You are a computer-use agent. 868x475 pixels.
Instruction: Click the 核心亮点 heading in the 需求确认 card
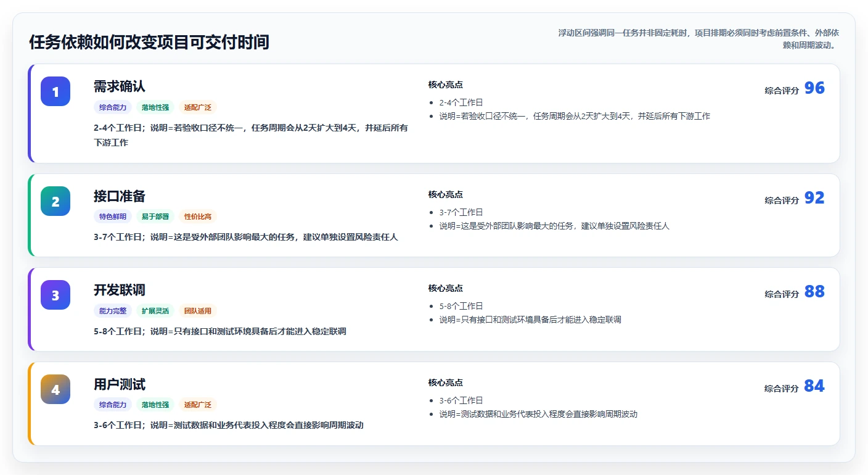coord(446,85)
